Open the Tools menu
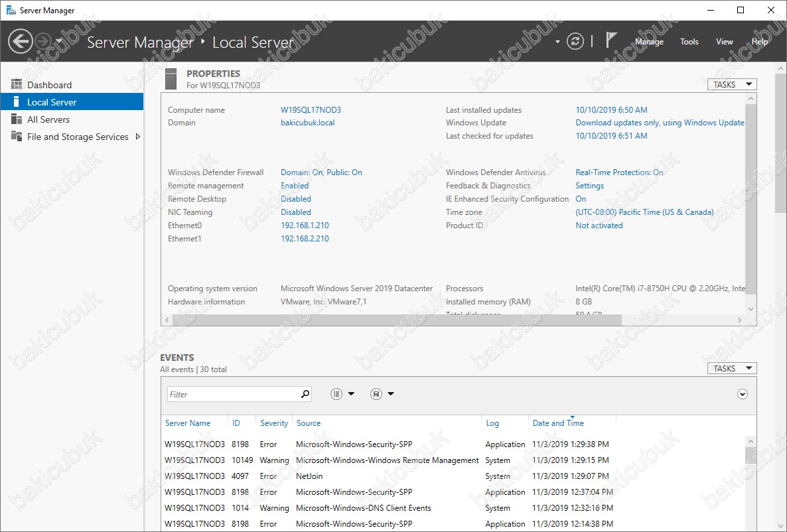This screenshot has width=787, height=532. point(689,42)
